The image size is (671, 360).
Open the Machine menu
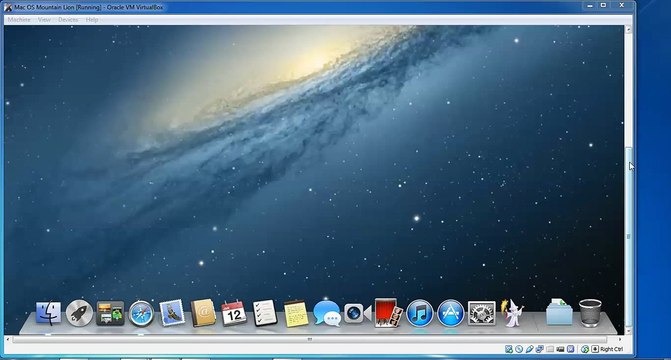click(x=19, y=20)
